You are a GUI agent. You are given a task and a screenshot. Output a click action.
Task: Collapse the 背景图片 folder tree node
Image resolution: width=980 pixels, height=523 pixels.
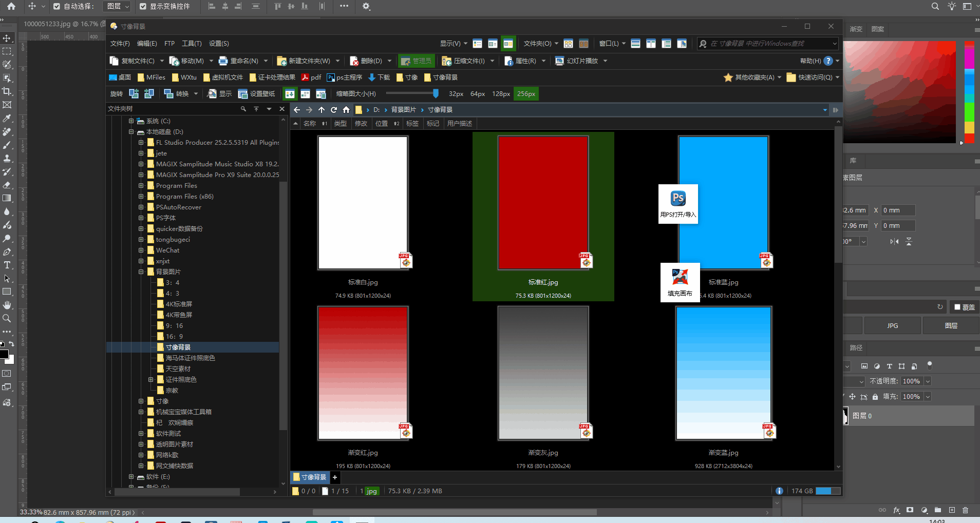[x=141, y=272]
